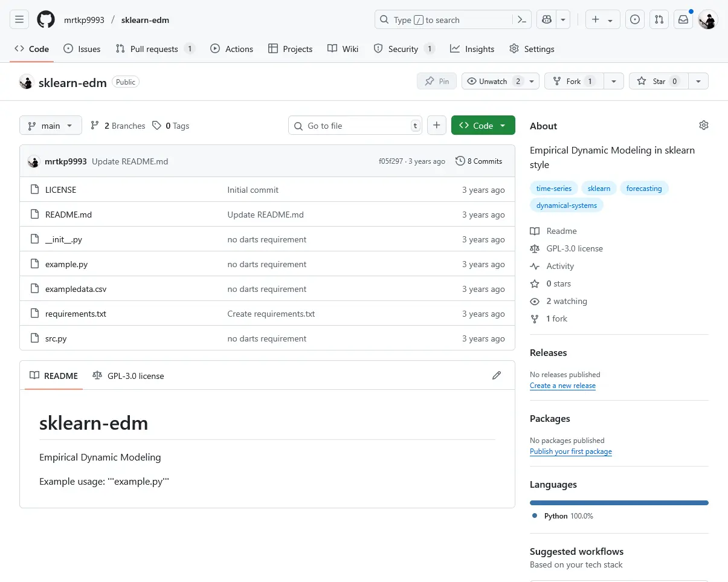Open the LICENSE file

(60, 190)
